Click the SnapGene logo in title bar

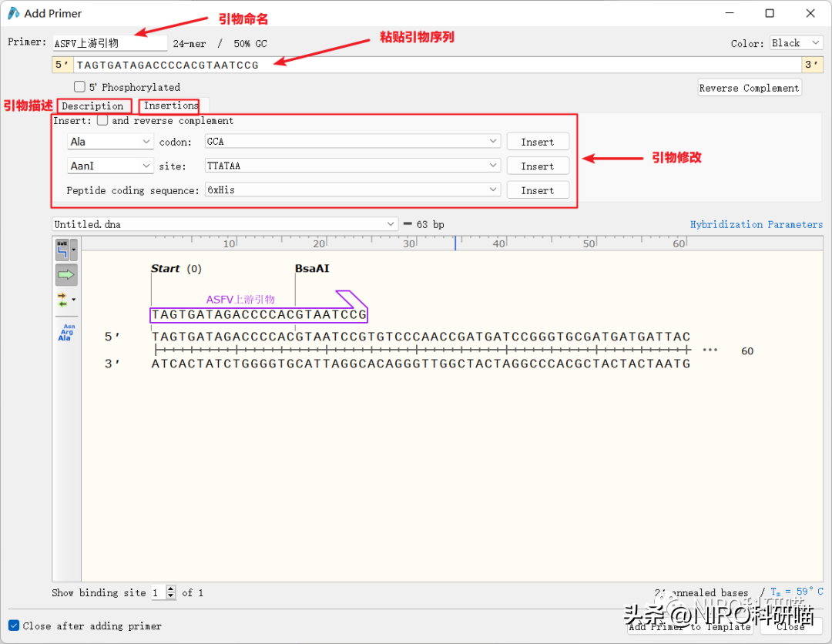[13, 13]
